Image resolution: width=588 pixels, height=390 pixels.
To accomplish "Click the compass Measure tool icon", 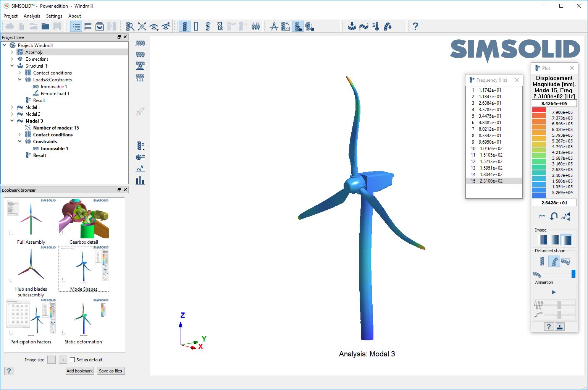I will pyautogui.click(x=274, y=26).
